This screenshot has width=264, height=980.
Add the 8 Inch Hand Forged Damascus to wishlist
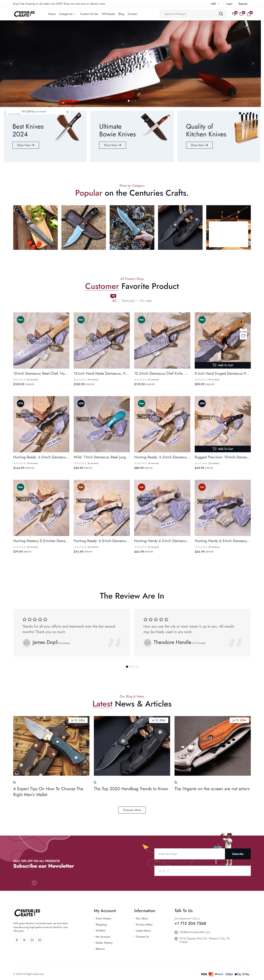[243, 336]
